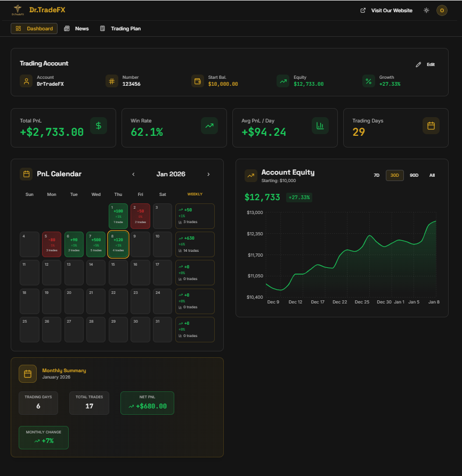The height and width of the screenshot is (476, 462).
Task: Select the Dashboard tab
Action: (x=34, y=28)
